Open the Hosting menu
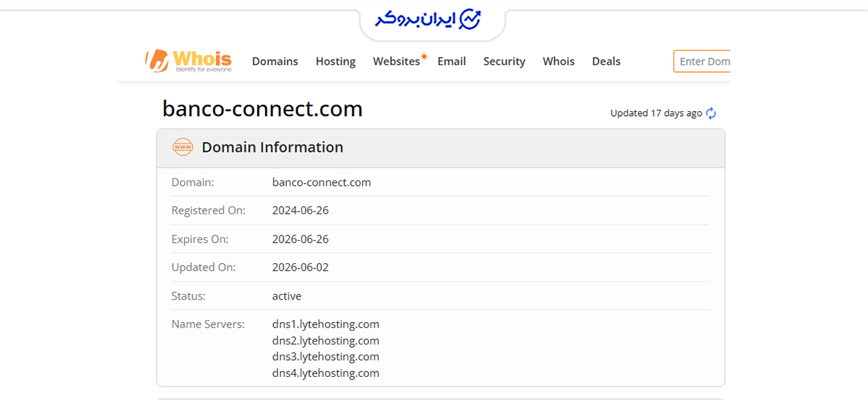The height and width of the screenshot is (400, 868). [335, 61]
